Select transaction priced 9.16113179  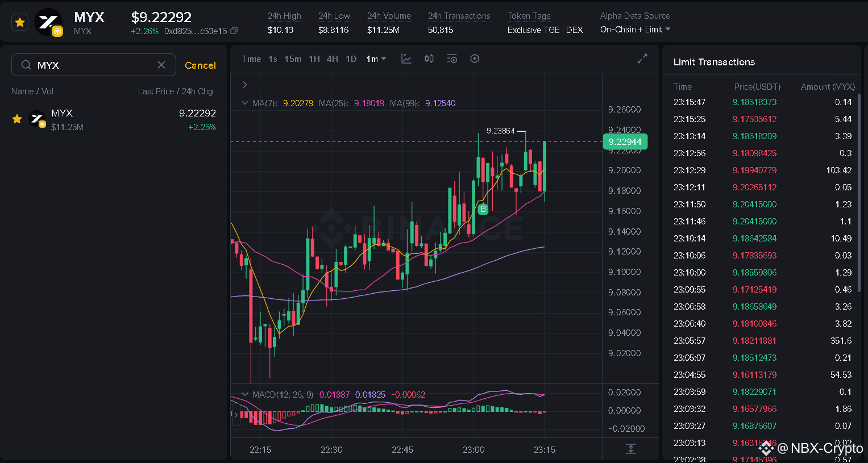coord(762,375)
